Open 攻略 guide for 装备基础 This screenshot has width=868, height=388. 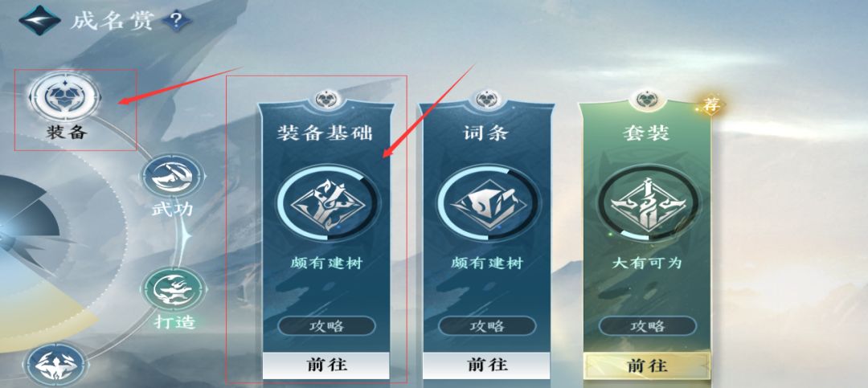pos(326,325)
